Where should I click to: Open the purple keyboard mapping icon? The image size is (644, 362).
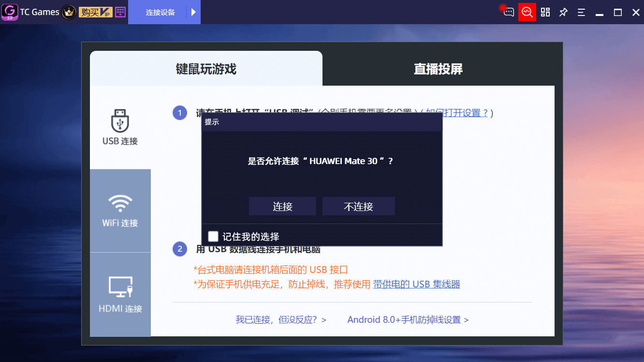(120, 12)
